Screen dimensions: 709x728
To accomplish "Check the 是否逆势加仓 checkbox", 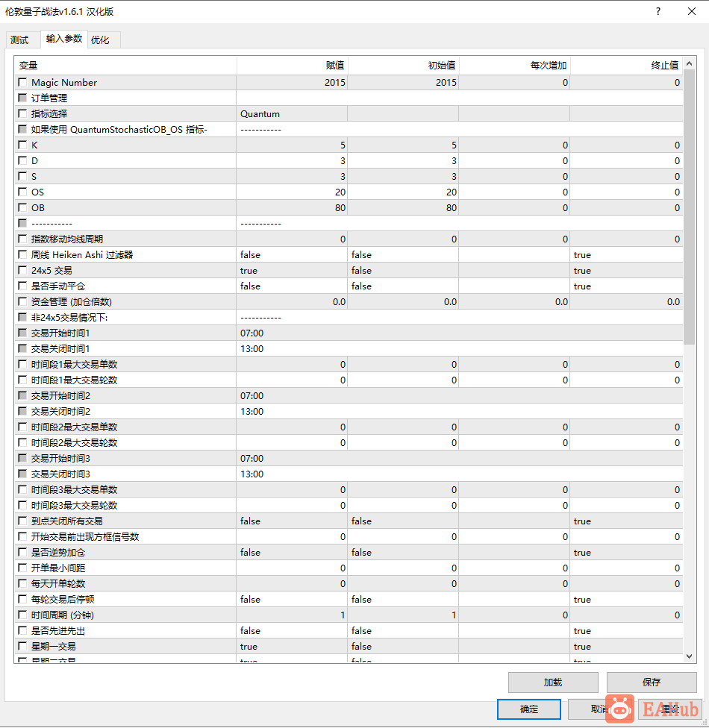I will pos(22,553).
